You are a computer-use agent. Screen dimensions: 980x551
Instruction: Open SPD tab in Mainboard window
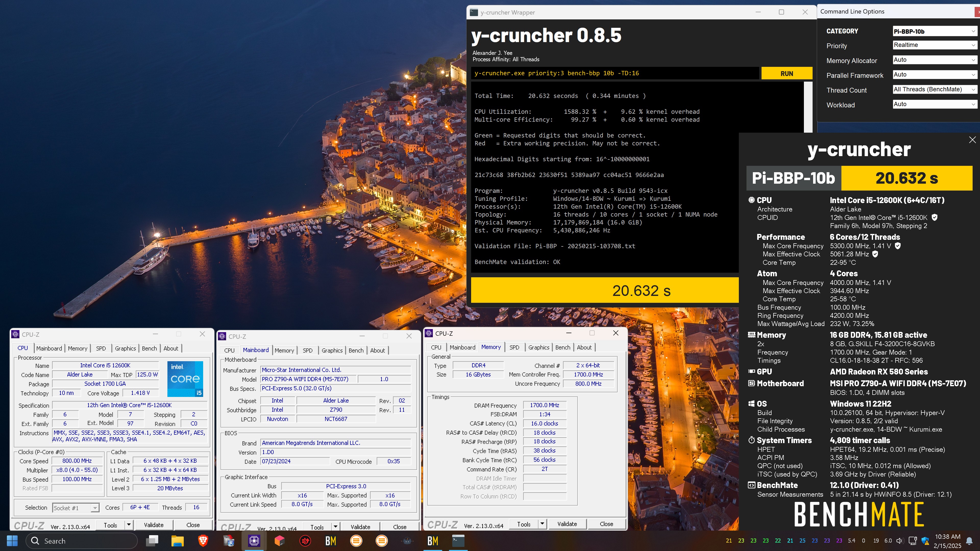coord(307,350)
